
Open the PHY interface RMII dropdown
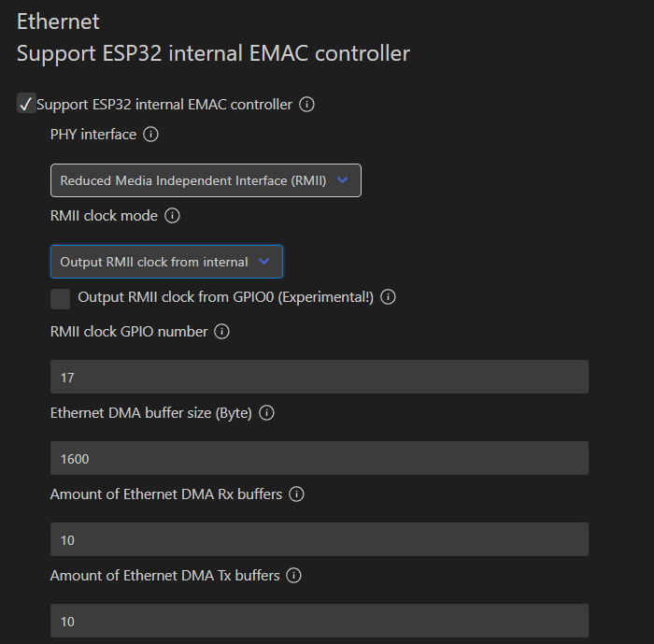[206, 180]
